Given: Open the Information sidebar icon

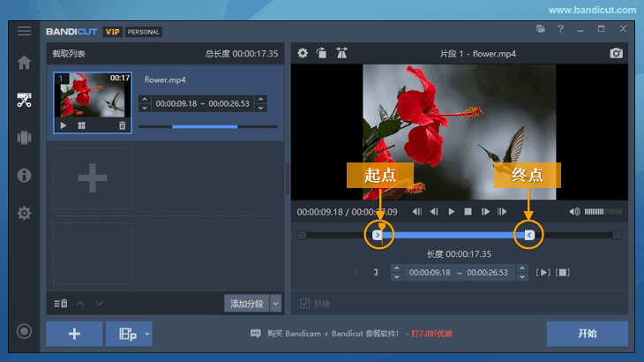Looking at the screenshot, I should [x=24, y=176].
